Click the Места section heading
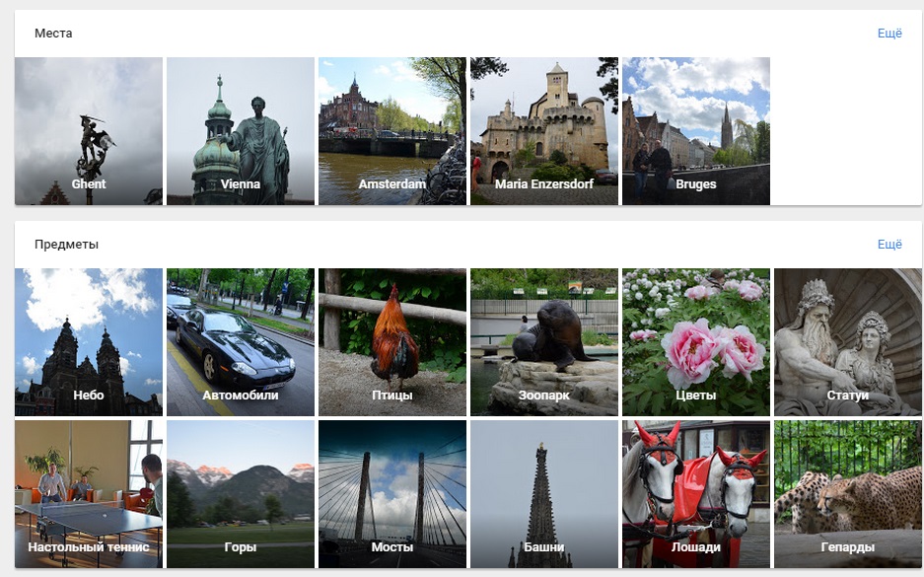This screenshot has width=924, height=577. [53, 33]
